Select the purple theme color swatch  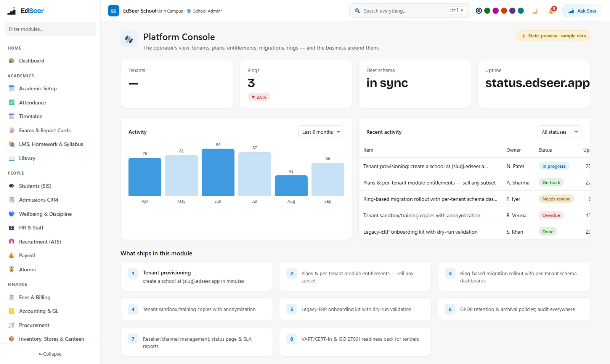pyautogui.click(x=512, y=11)
